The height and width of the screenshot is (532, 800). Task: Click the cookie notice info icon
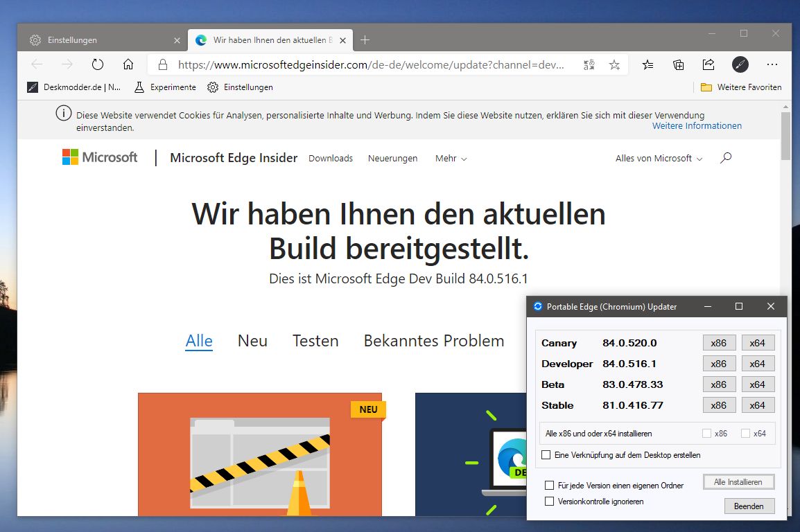(x=63, y=113)
